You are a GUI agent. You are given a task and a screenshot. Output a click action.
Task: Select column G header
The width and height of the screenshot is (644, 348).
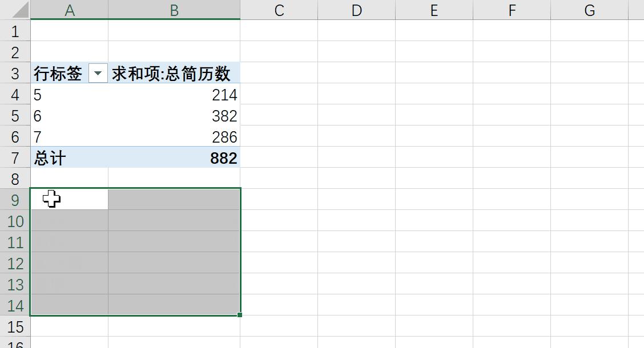pyautogui.click(x=589, y=10)
